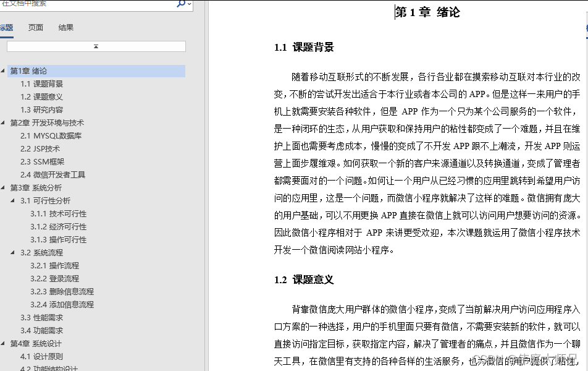
Task: Click the document title 第1章 绪论
Action: pyautogui.click(x=427, y=12)
